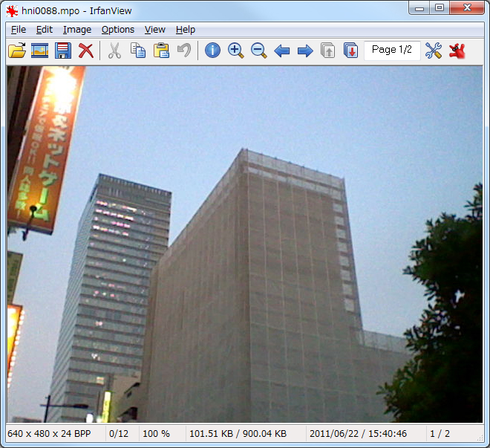Click the IrfanView title bar logo
Viewport: 490px width, 448px height.
point(12,11)
